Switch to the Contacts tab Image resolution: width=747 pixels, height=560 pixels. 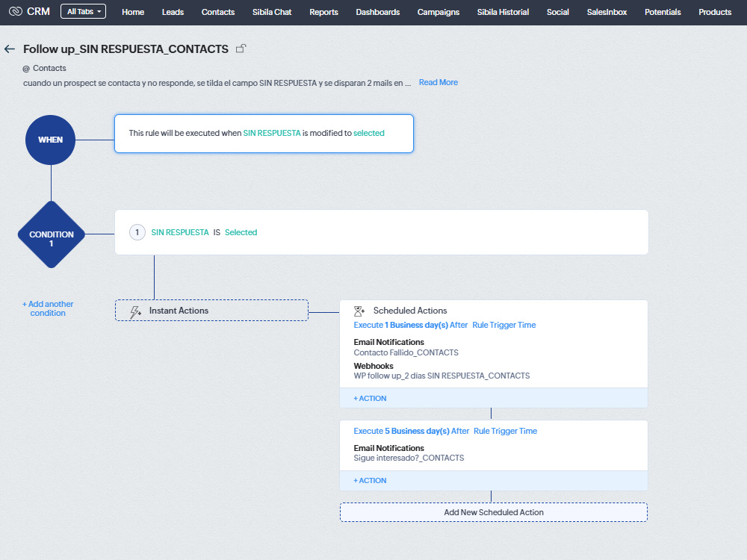point(217,12)
